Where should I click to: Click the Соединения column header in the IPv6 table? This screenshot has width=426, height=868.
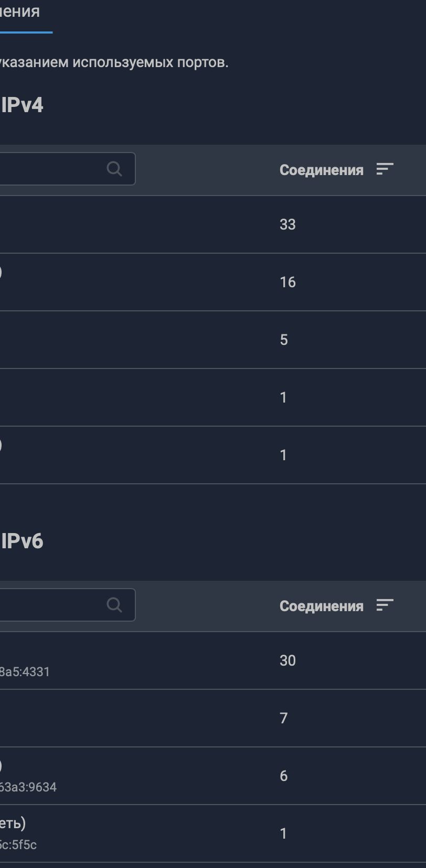321,606
